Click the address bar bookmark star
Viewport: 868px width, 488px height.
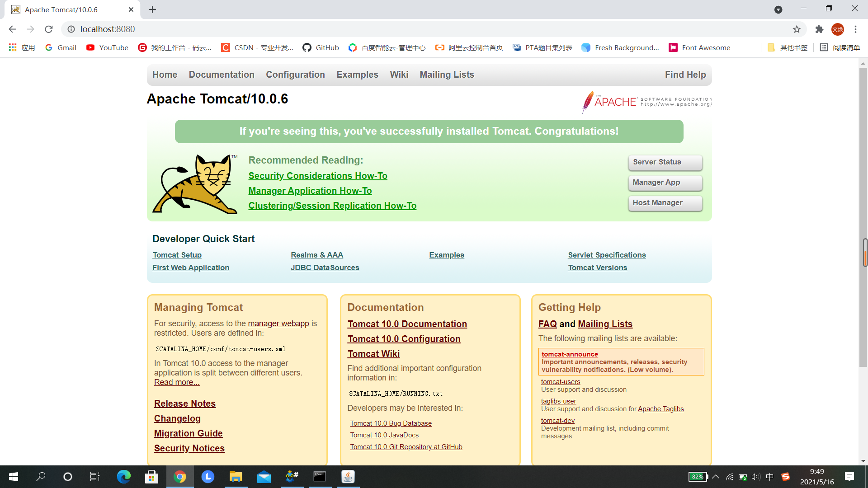(x=797, y=28)
